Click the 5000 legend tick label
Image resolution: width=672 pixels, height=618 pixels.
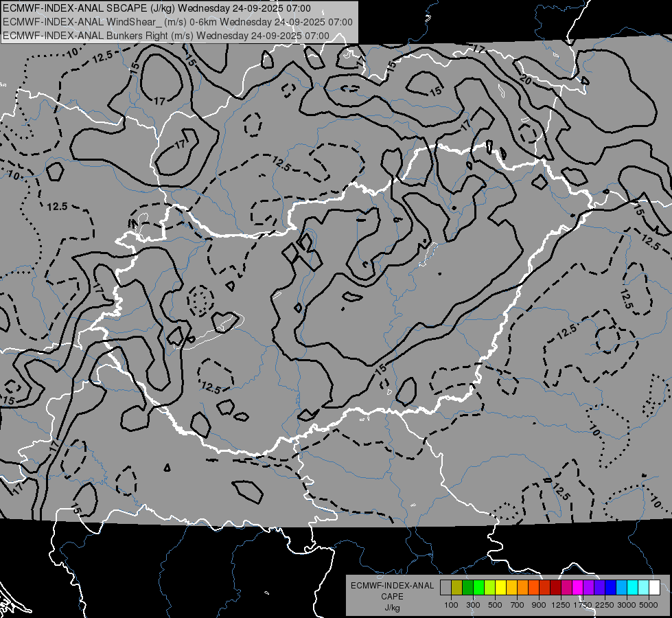(649, 605)
